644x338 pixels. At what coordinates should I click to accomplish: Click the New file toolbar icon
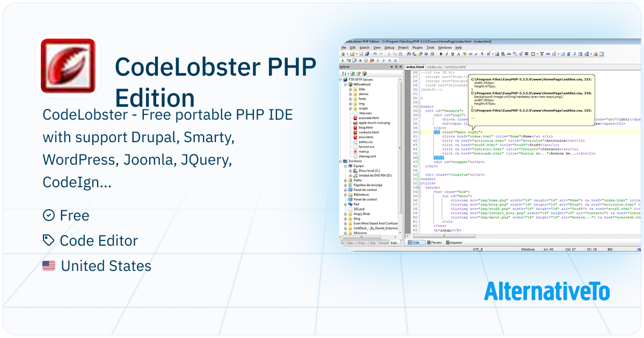[343, 54]
